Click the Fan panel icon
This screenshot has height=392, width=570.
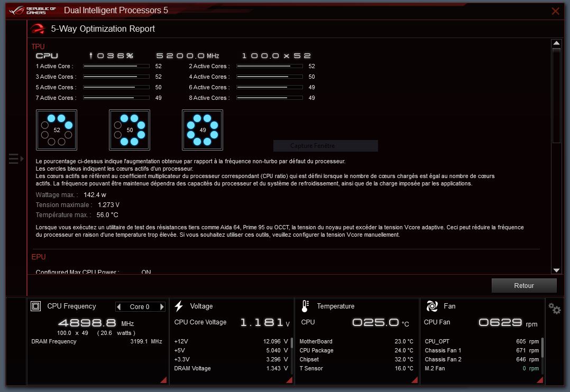(432, 306)
